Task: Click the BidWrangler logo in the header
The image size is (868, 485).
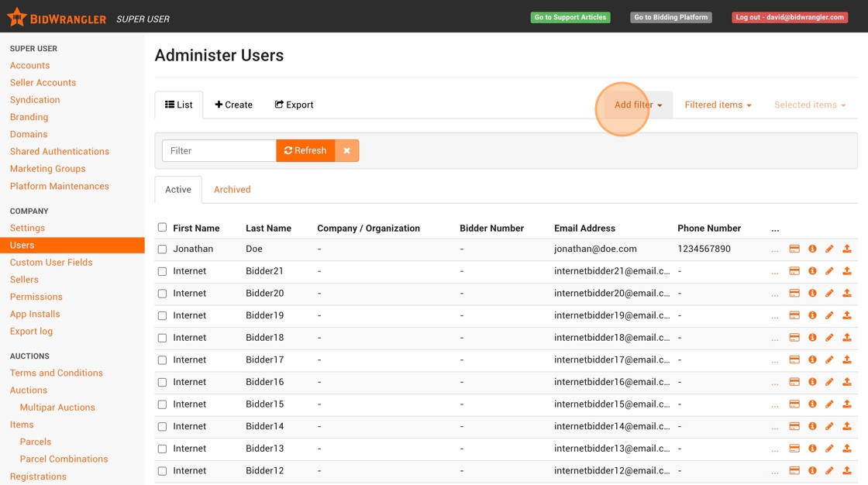Action: (57, 18)
